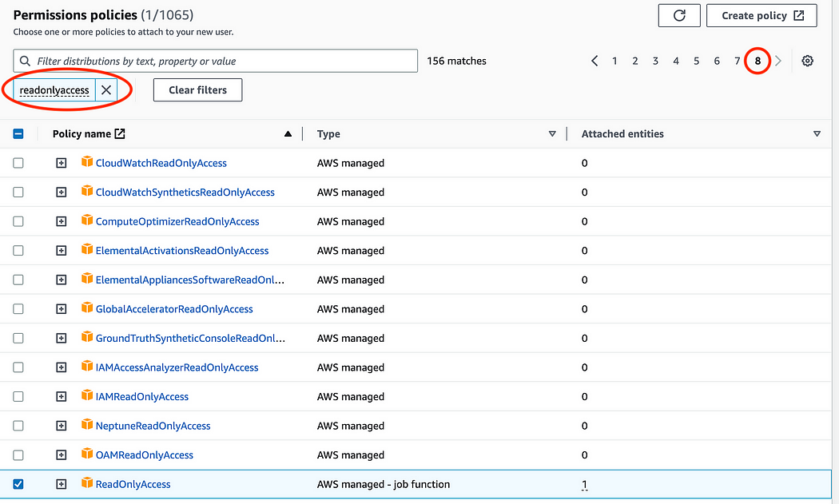Focus the filter distributions search field
The width and height of the screenshot is (839, 504).
[x=215, y=61]
